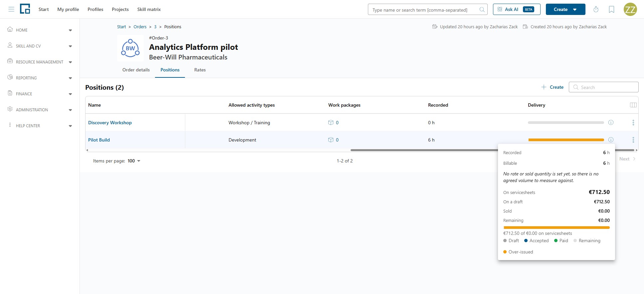
Task: Expand the HOME sidebar section
Action: (x=70, y=30)
